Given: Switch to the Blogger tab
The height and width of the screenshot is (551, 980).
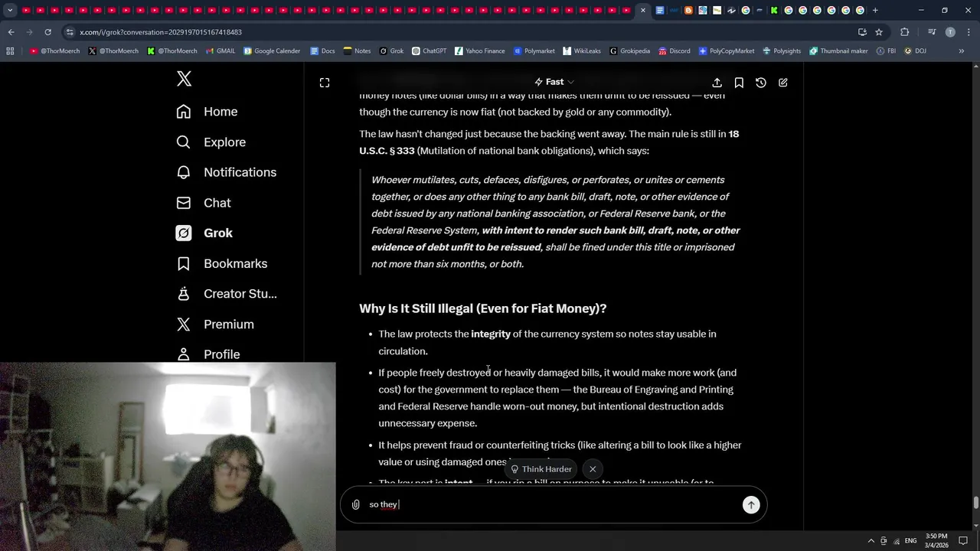Looking at the screenshot, I should tap(688, 10).
